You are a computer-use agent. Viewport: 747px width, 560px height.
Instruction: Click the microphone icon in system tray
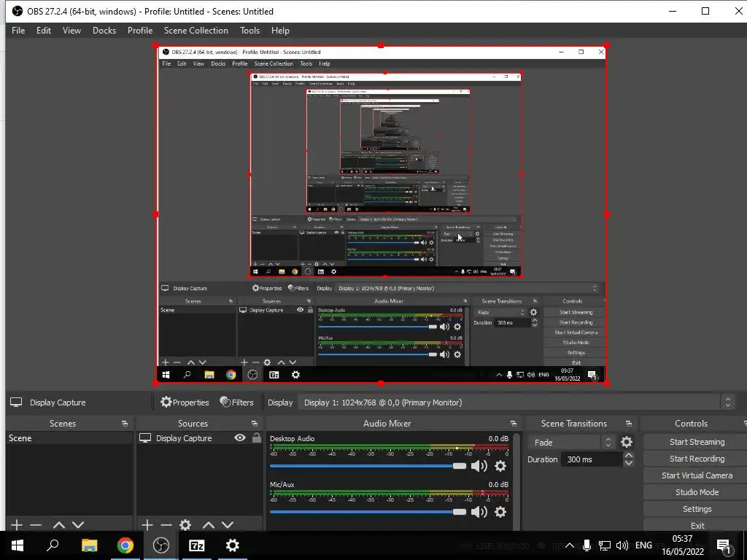coord(587,545)
